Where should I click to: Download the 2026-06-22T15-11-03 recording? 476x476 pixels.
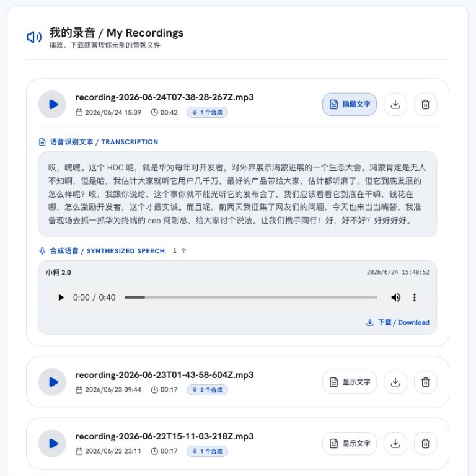[x=395, y=444]
